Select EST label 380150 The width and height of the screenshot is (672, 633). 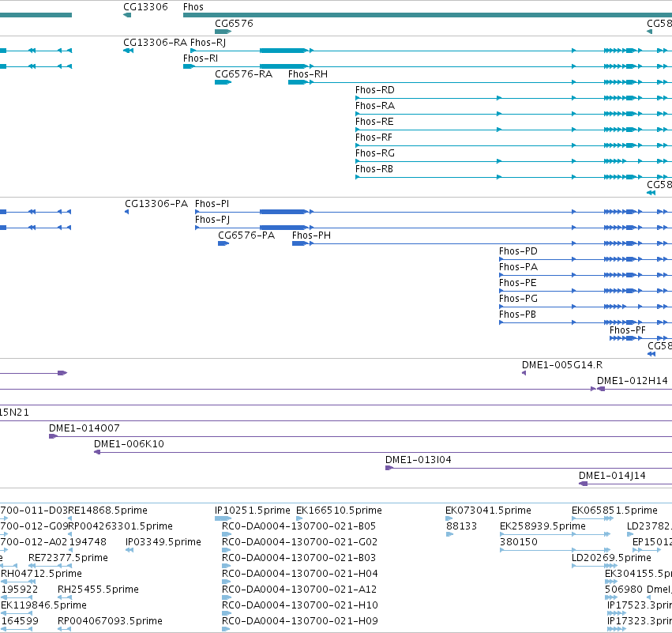[x=519, y=542]
